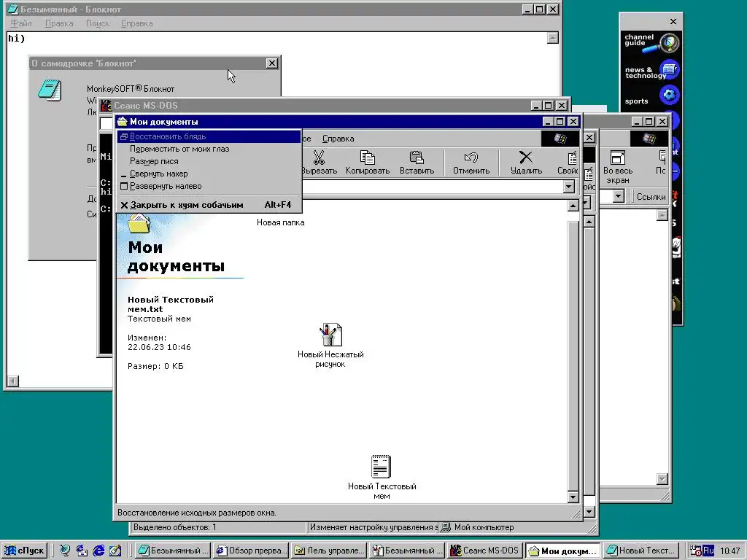Click the 10:47 taskbar clock
This screenshot has height=560, width=747.
tap(729, 551)
